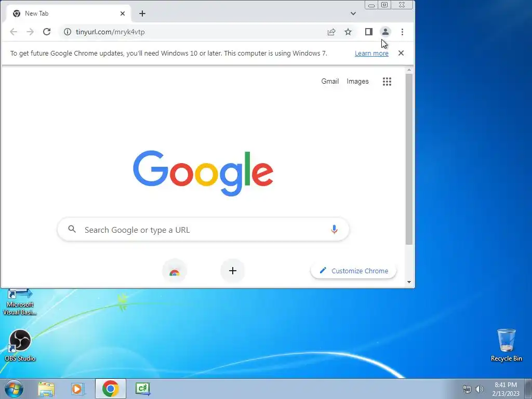Open a new tab with plus button
The height and width of the screenshot is (399, 532).
(x=142, y=13)
